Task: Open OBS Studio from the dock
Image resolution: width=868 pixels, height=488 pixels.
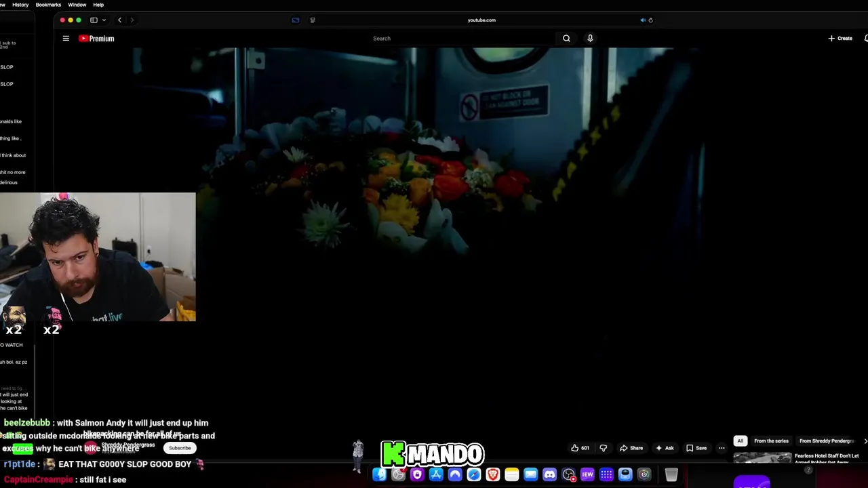Action: tap(569, 474)
